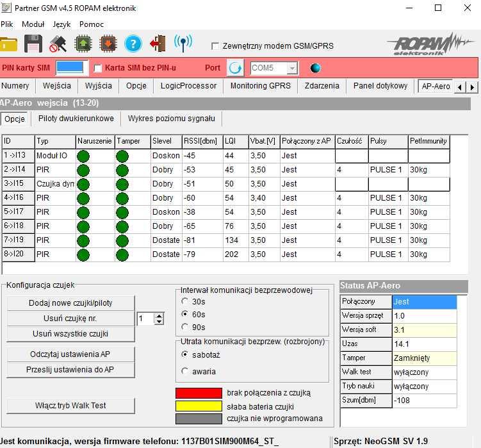Click Tamper green indicator for row 7->I19
Viewport: 481px width, 448px height.
click(x=122, y=241)
